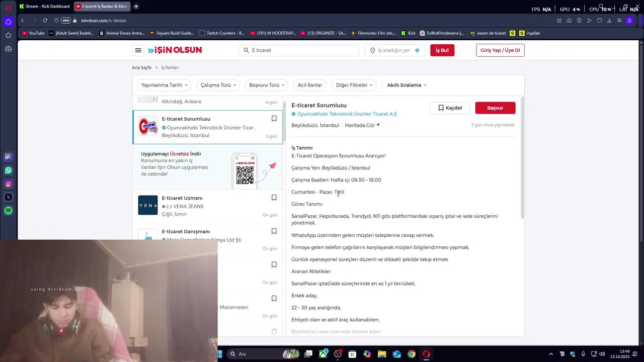644x362 pixels.
Task: Open the inşallah bookmark
Action: (529, 33)
